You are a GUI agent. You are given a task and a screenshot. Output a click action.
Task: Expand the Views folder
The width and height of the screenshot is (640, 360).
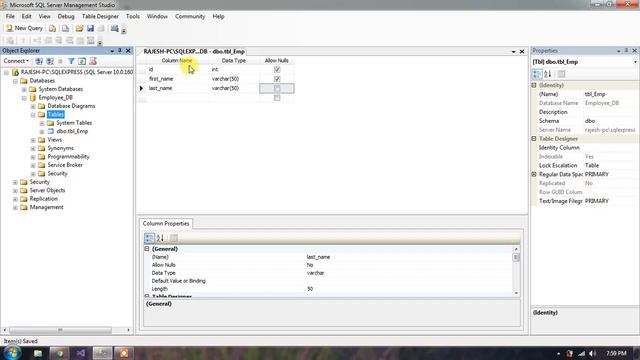[33, 140]
